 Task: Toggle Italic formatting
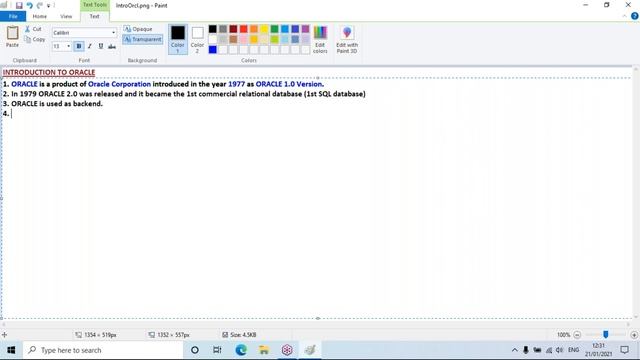click(89, 46)
